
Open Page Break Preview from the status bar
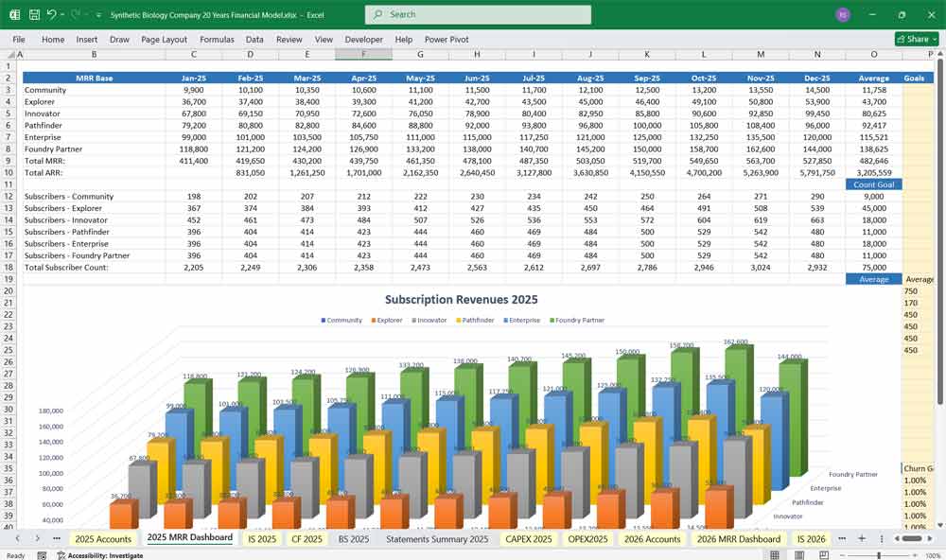click(x=824, y=554)
